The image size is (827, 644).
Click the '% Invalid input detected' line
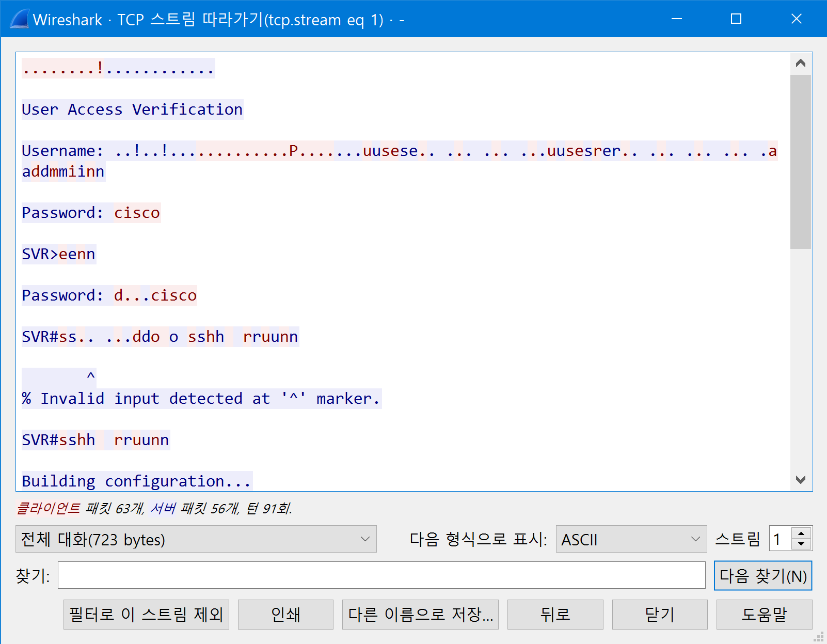coord(201,399)
